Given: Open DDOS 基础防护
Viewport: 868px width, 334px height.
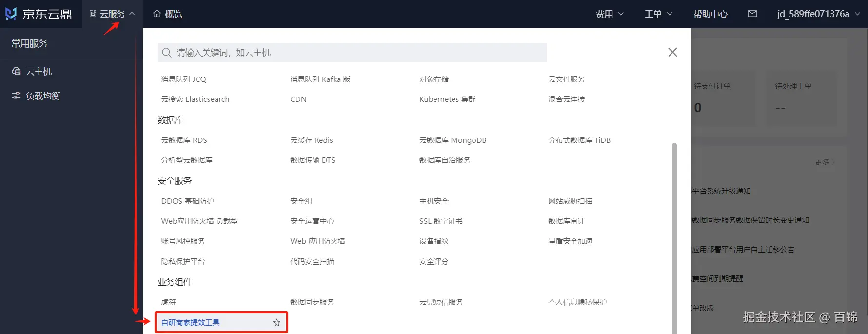Looking at the screenshot, I should tap(188, 201).
